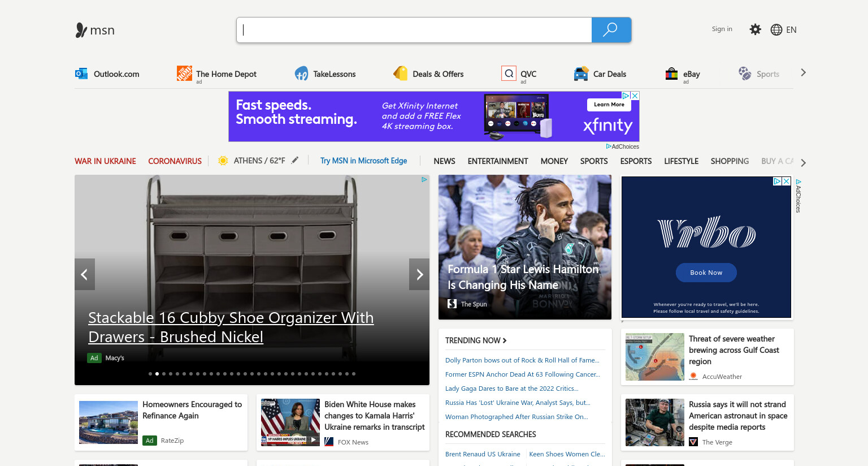Open Lewis Hamilton name change article
Image resolution: width=868 pixels, height=466 pixels.
pyautogui.click(x=523, y=277)
